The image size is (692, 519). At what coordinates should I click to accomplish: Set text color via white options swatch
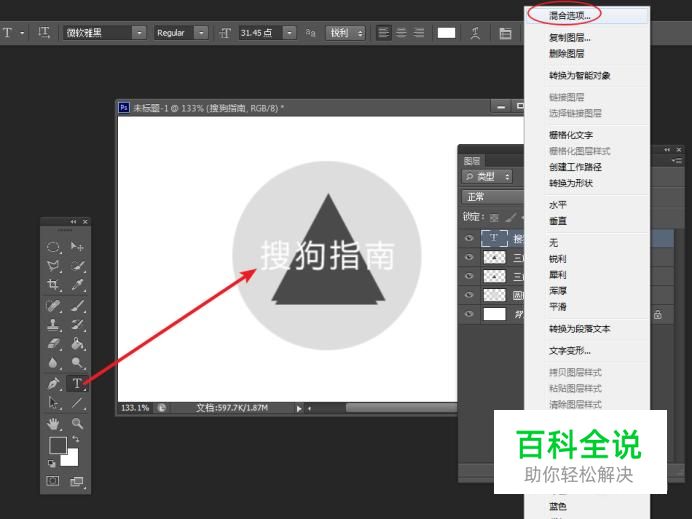pyautogui.click(x=446, y=33)
